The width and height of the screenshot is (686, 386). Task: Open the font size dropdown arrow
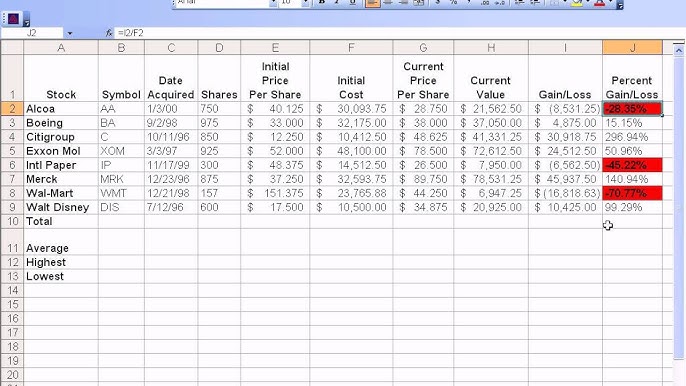tap(305, 3)
